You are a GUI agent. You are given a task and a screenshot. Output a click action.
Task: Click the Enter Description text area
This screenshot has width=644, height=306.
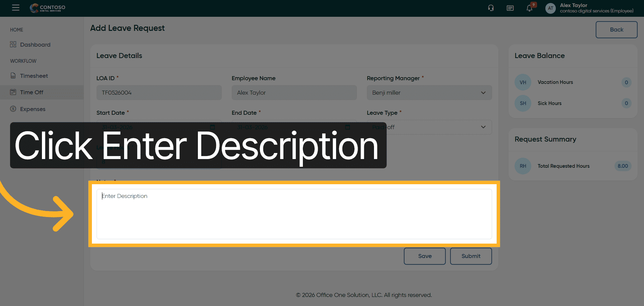[294, 214]
